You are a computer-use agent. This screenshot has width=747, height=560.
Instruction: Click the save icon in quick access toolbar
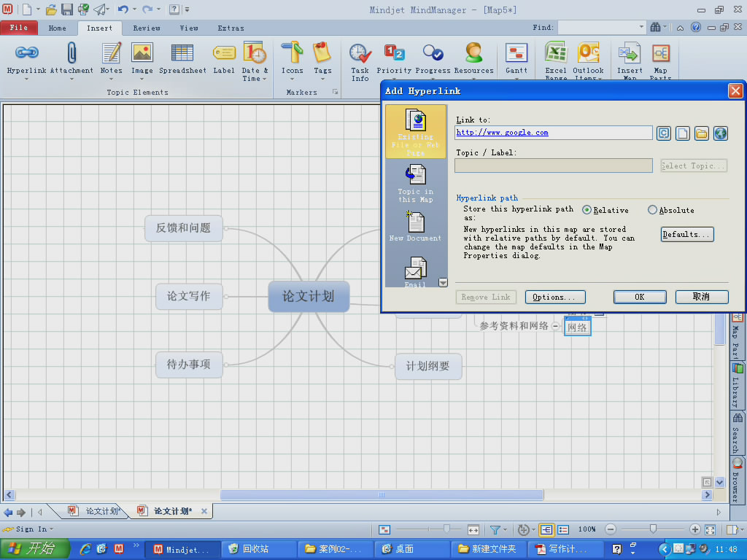pyautogui.click(x=67, y=9)
